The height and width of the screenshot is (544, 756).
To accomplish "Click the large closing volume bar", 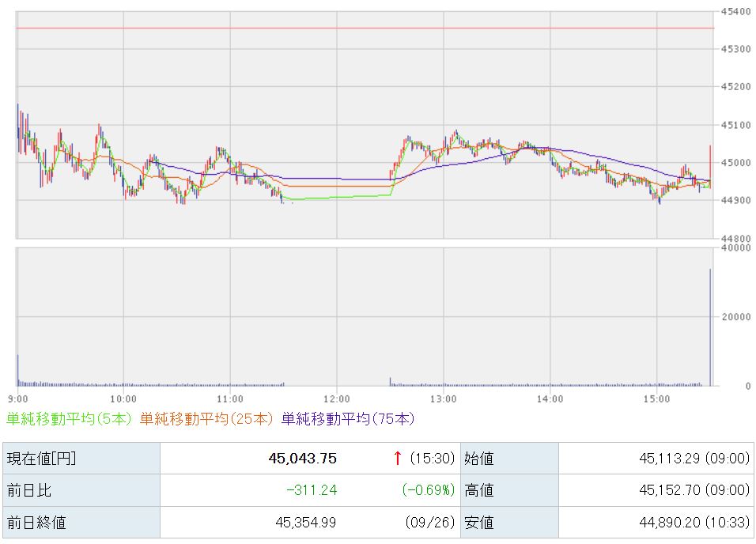I will click(x=710, y=327).
